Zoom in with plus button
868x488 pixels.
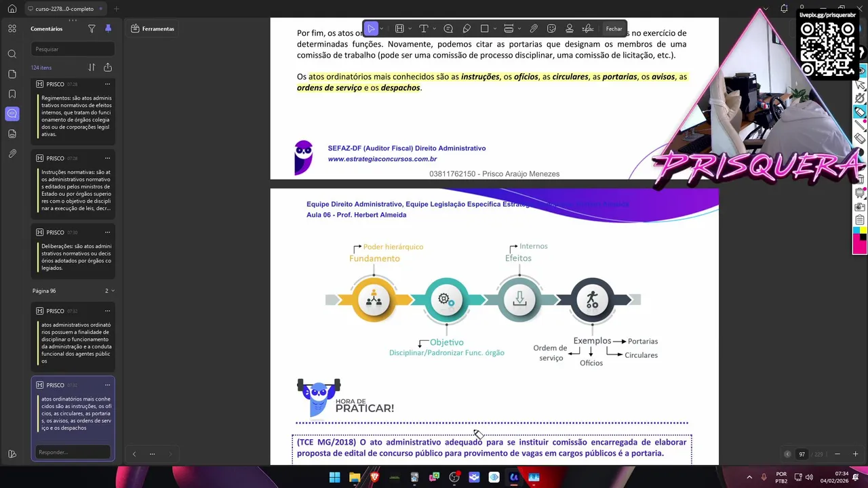tap(855, 454)
